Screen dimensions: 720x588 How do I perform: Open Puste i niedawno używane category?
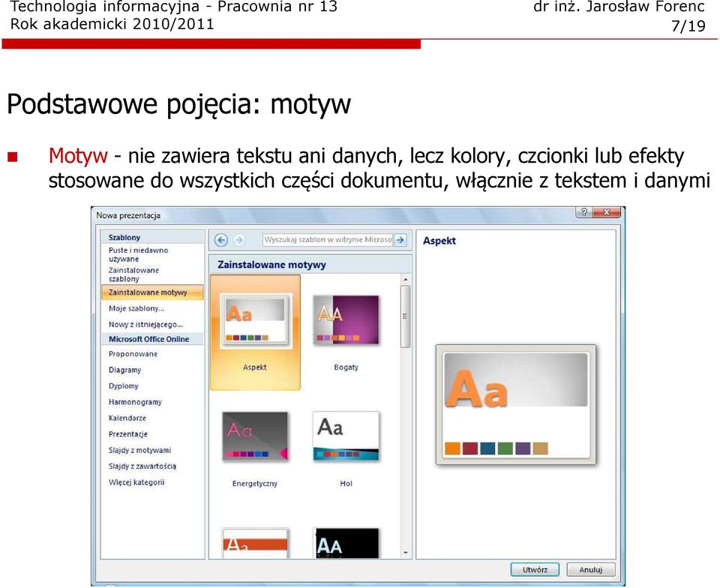tap(138, 255)
